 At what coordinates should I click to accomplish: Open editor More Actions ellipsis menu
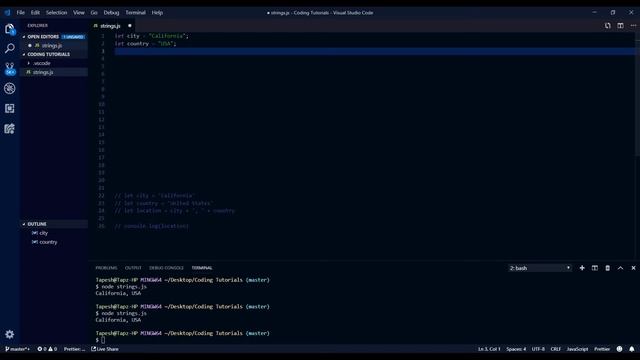click(x=633, y=26)
